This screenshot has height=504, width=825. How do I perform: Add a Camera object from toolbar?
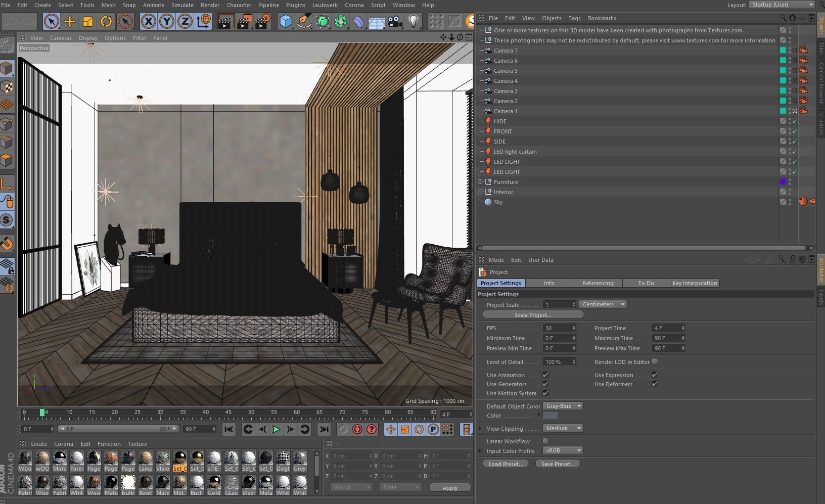[x=395, y=21]
